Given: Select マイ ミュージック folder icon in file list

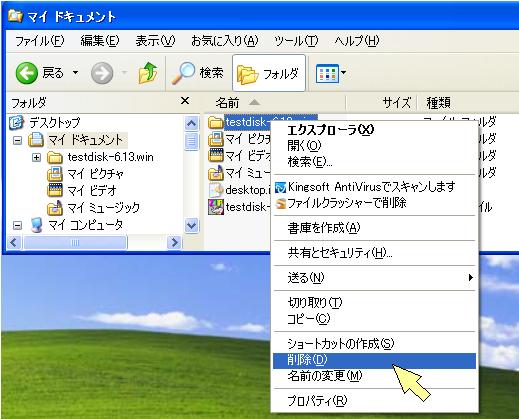Looking at the screenshot, I should point(216,173).
